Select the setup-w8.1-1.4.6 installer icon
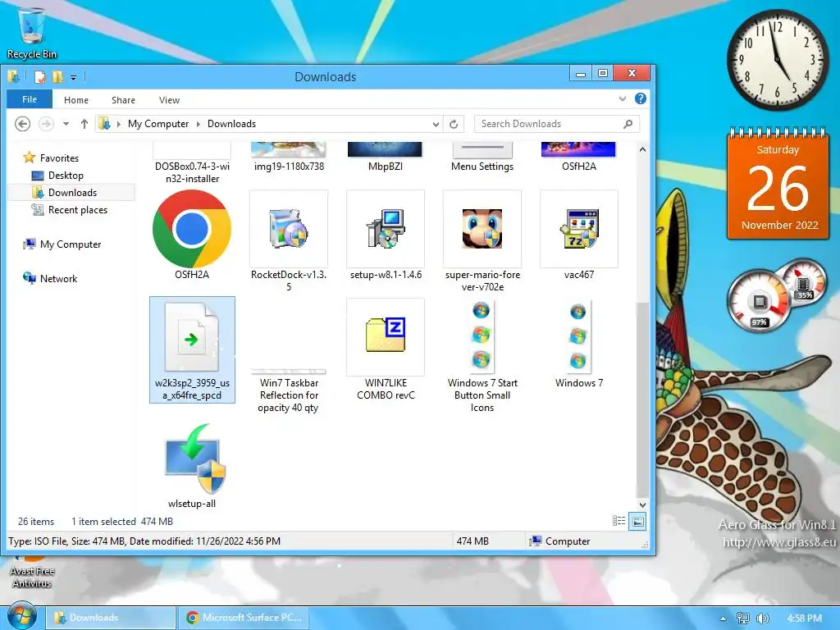This screenshot has width=840, height=630. (x=386, y=230)
